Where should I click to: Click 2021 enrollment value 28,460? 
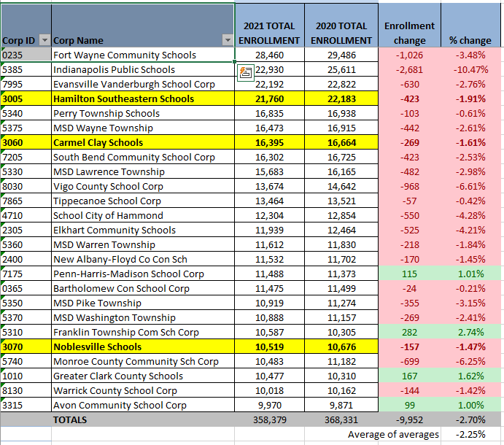tap(269, 55)
